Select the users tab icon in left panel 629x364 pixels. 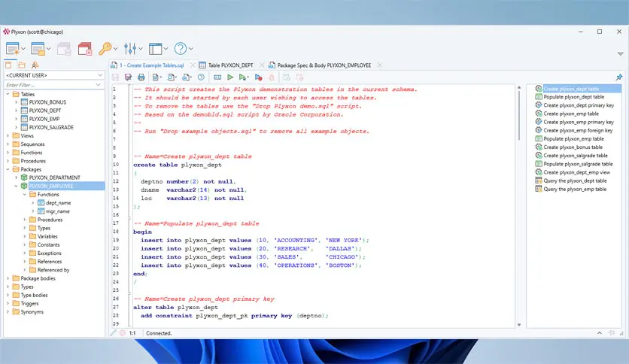click(35, 65)
